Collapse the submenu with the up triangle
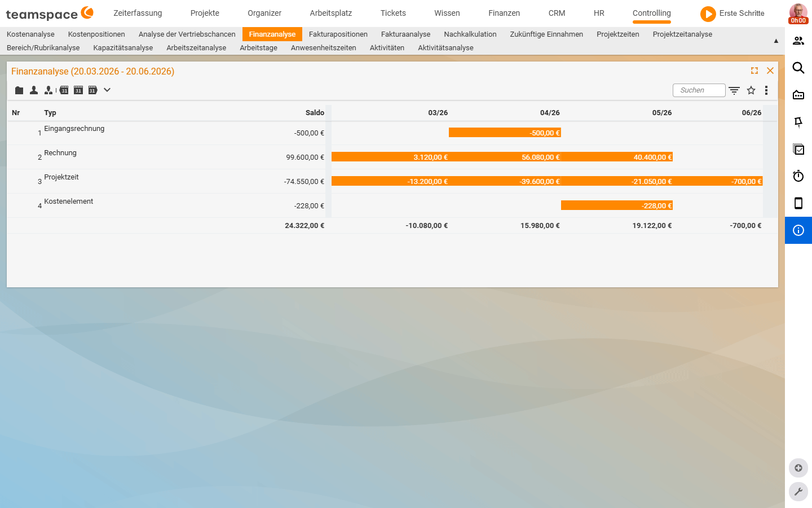Image resolution: width=812 pixels, height=508 pixels. point(776,41)
